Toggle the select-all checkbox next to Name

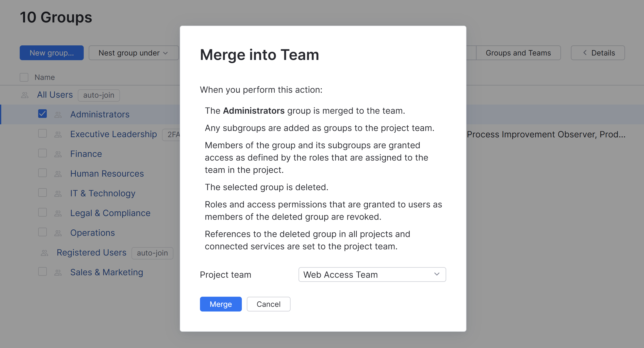pos(24,77)
